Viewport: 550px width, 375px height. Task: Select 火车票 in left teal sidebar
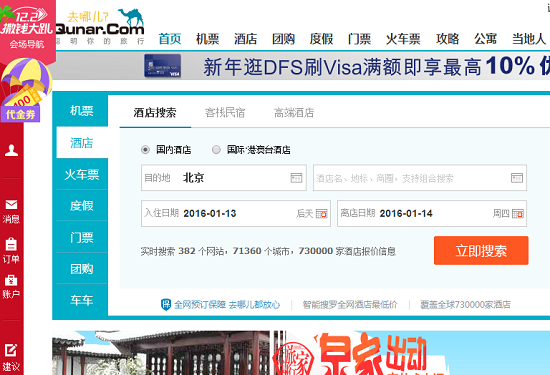(x=82, y=174)
